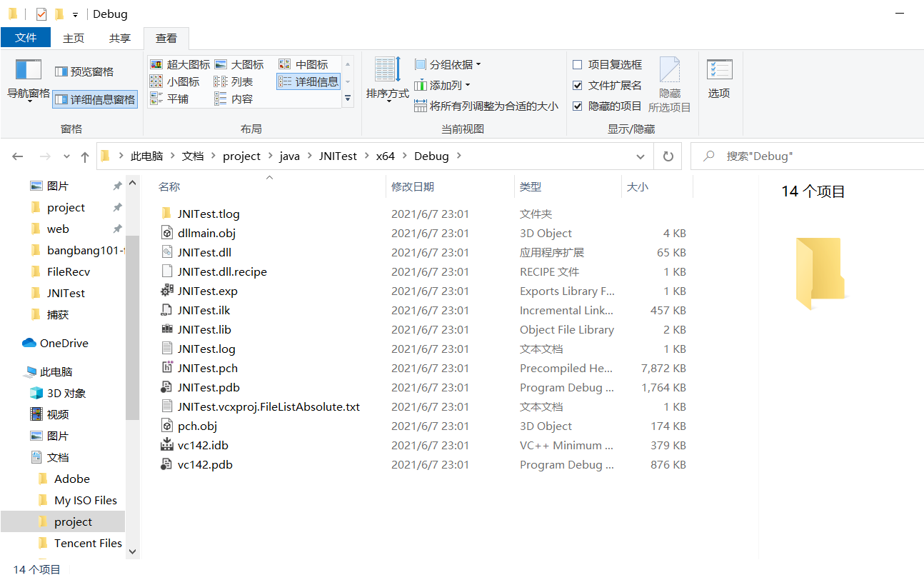Switch to the File (文件) tab

(x=26, y=38)
